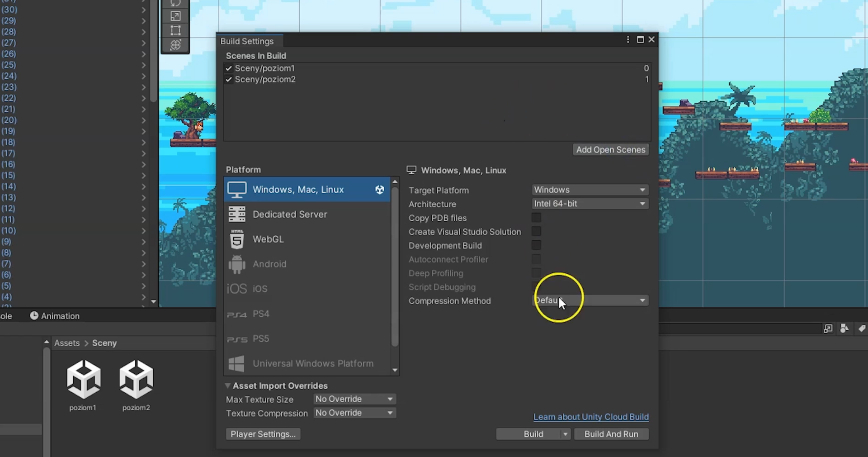Open the Architecture dropdown
The image size is (868, 457).
pos(590,204)
